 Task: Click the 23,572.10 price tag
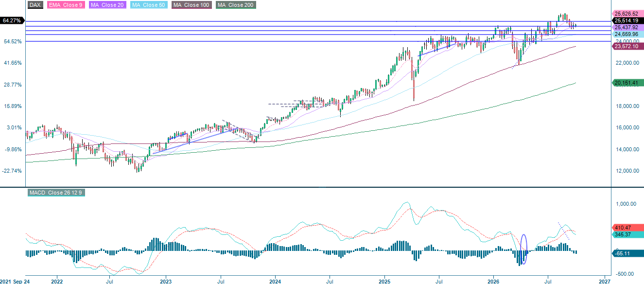point(627,47)
